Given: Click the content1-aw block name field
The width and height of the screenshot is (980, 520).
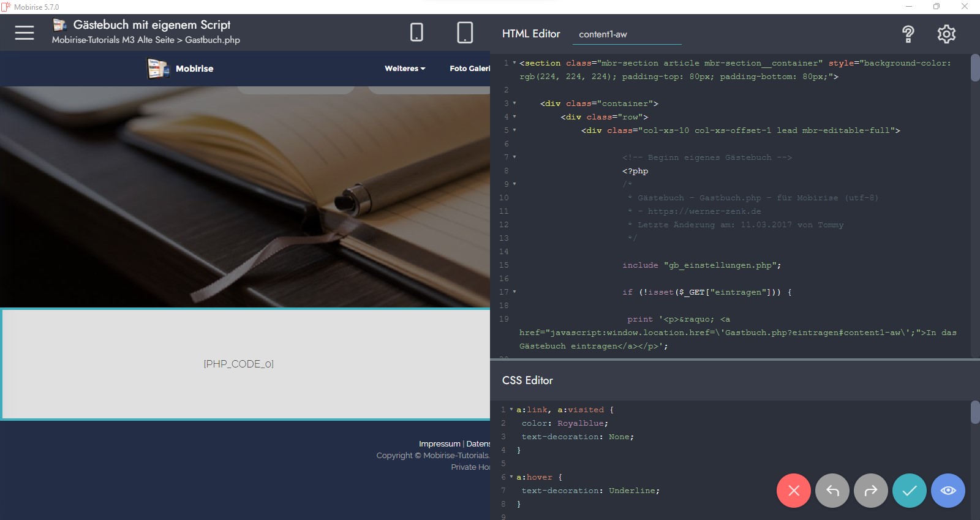Looking at the screenshot, I should pyautogui.click(x=627, y=34).
